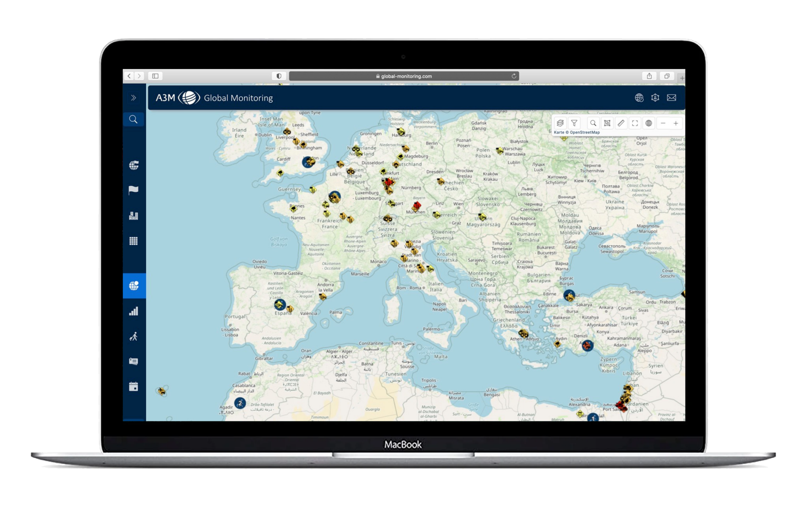Expand the sidebar with double chevron
This screenshot has height=527, width=812.
pos(134,98)
